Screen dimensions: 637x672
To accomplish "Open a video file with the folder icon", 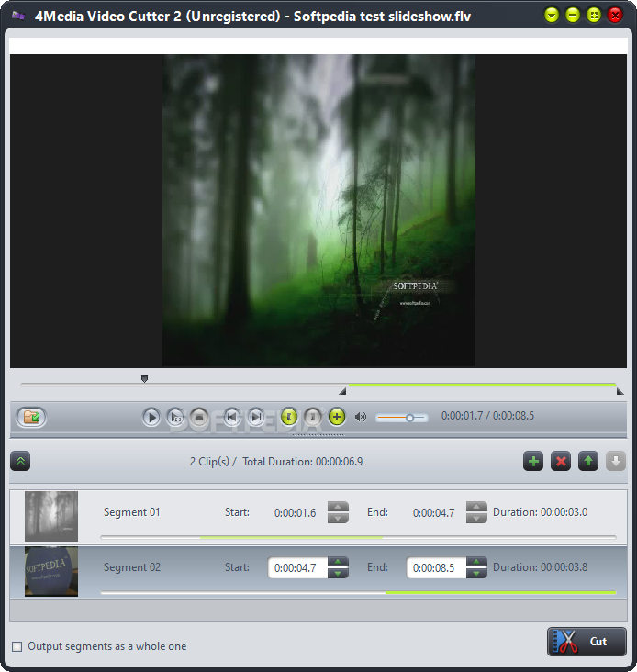I will (31, 417).
